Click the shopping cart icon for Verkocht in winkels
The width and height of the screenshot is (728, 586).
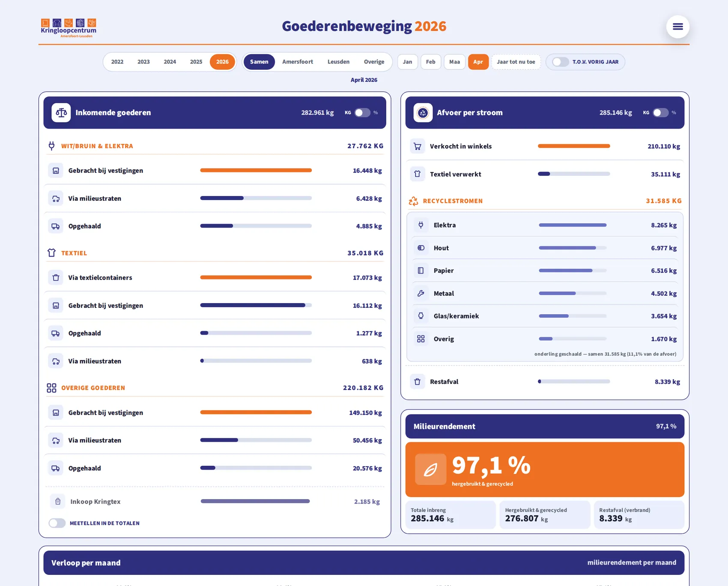417,146
